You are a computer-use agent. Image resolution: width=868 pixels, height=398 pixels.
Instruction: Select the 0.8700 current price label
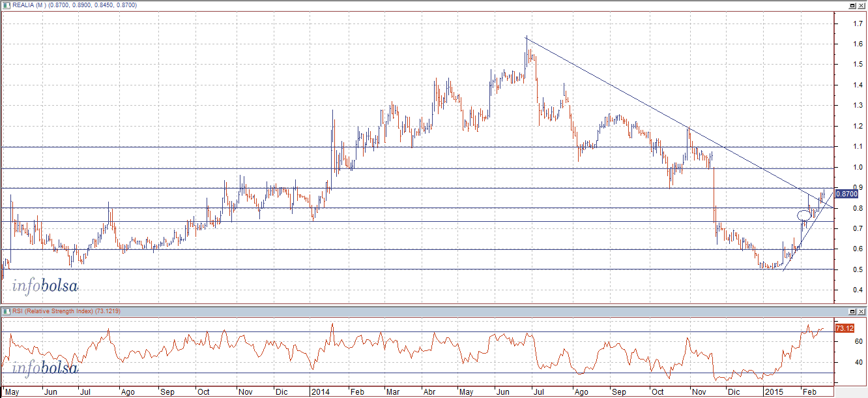click(x=846, y=194)
